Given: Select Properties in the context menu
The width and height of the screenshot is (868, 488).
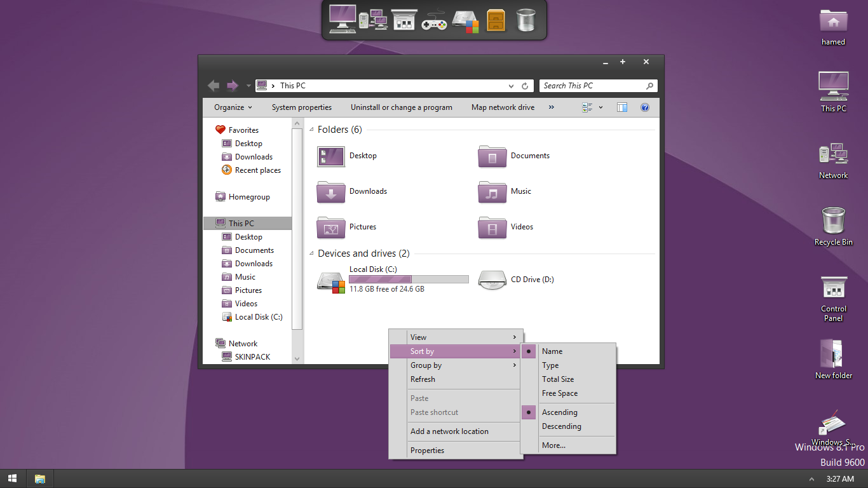Looking at the screenshot, I should pos(427,451).
